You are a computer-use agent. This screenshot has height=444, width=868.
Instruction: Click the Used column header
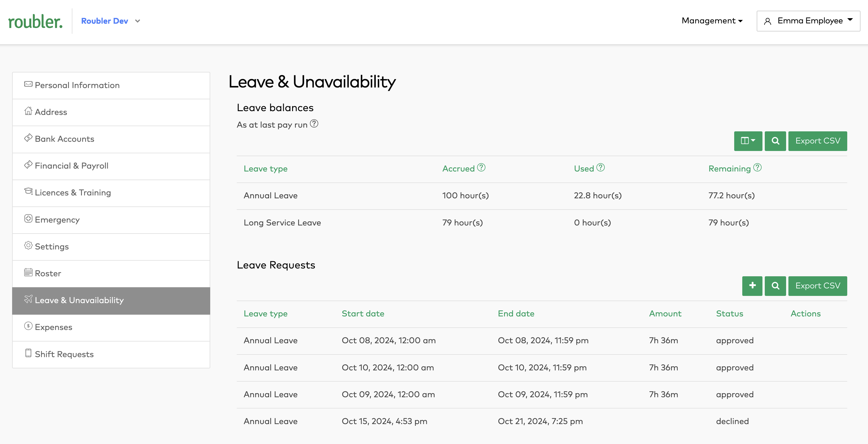[x=584, y=169]
